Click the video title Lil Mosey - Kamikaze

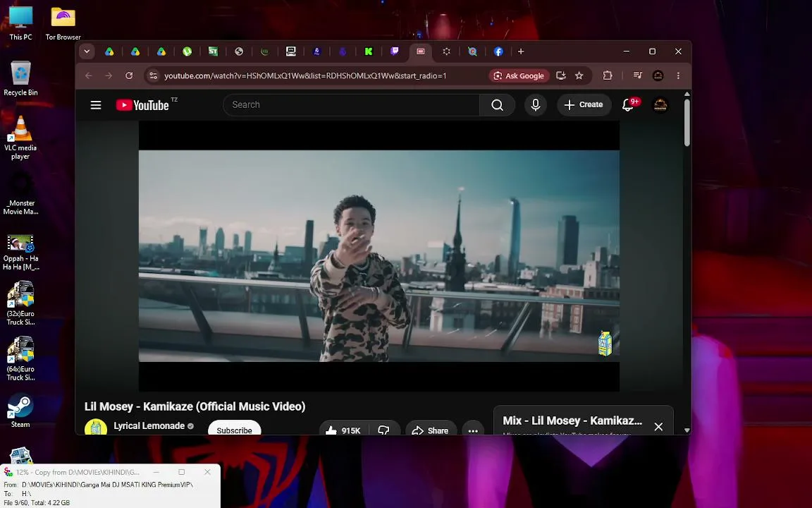(x=195, y=406)
